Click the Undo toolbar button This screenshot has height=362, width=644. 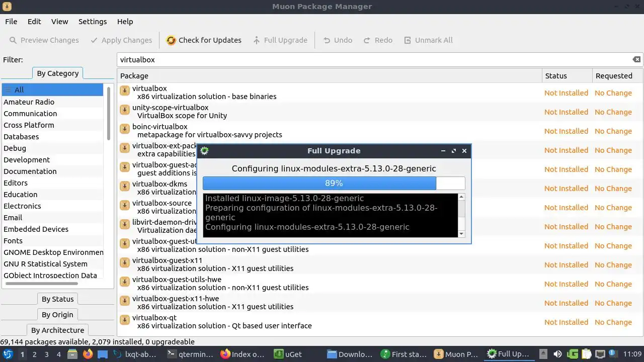(x=338, y=40)
